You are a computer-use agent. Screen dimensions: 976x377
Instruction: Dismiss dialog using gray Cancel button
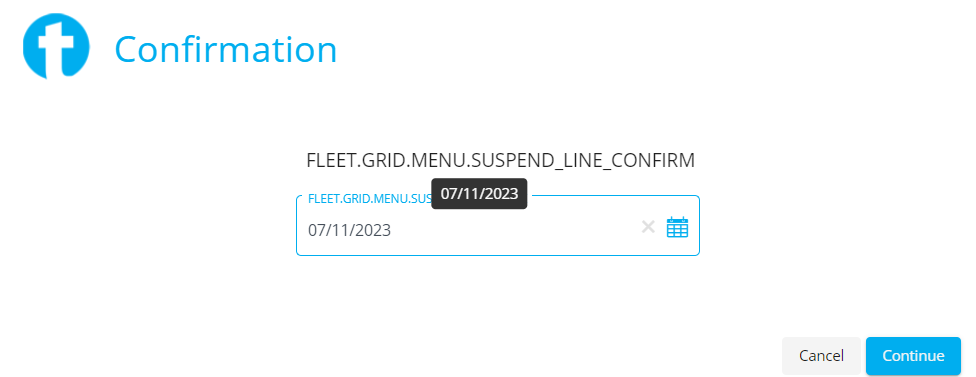pos(821,356)
